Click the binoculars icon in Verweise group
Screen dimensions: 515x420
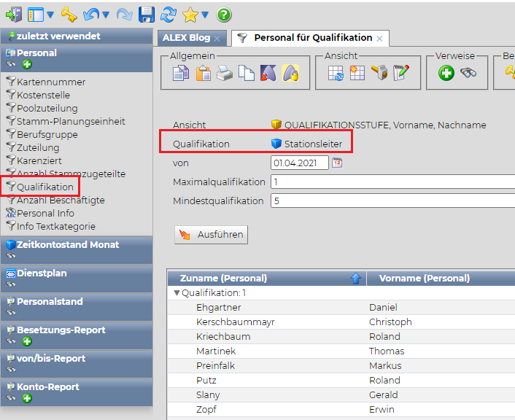(468, 73)
